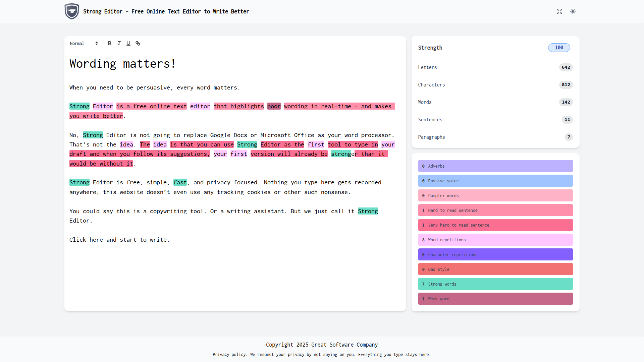This screenshot has height=362, width=644.
Task: Select the Word repetitions indicator bar
Action: 495,240
